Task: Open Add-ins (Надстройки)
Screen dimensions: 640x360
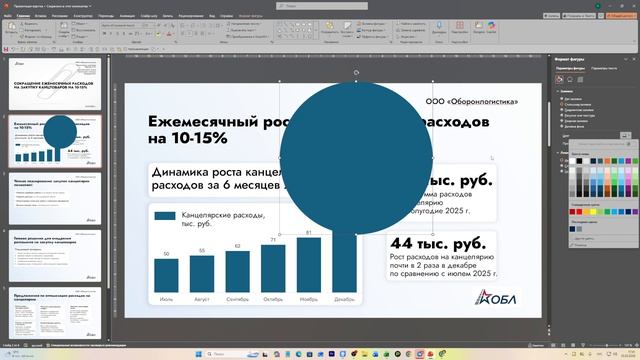Action: coord(460,28)
